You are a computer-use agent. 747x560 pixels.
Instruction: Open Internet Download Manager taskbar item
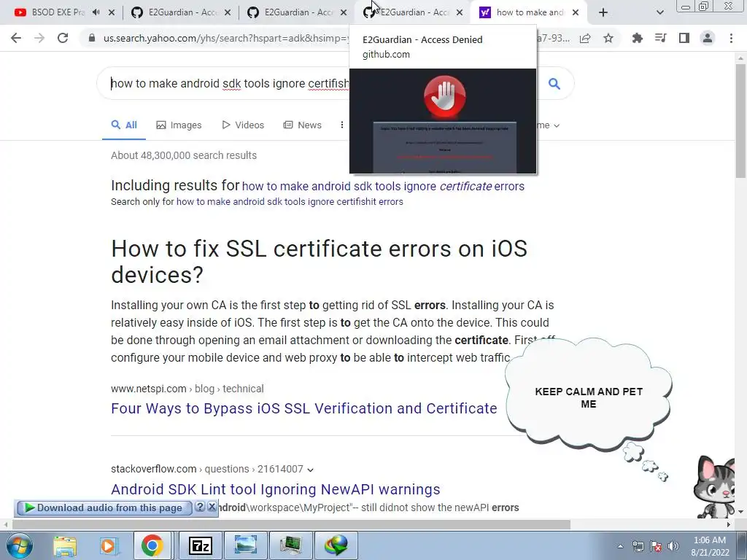tap(336, 545)
